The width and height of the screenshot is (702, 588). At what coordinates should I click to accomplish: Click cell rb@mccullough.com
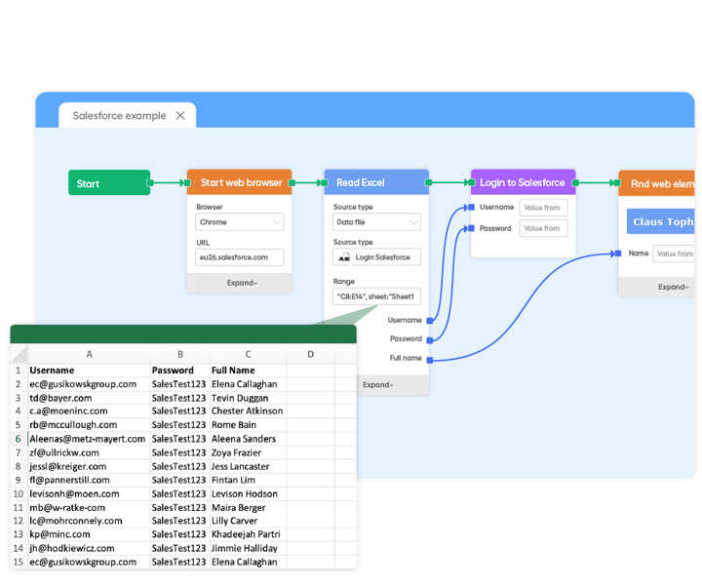[x=89, y=425]
